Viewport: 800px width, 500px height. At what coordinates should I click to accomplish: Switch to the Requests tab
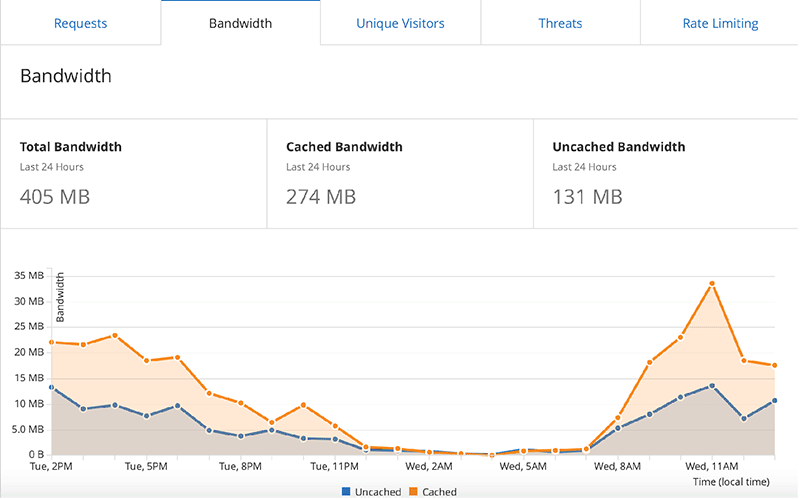point(80,23)
